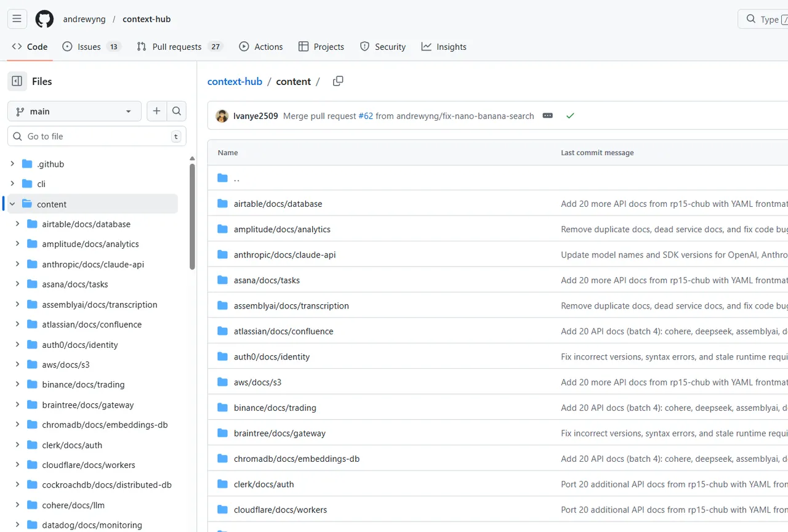
Task: Open the Code tab
Action: tap(30, 47)
